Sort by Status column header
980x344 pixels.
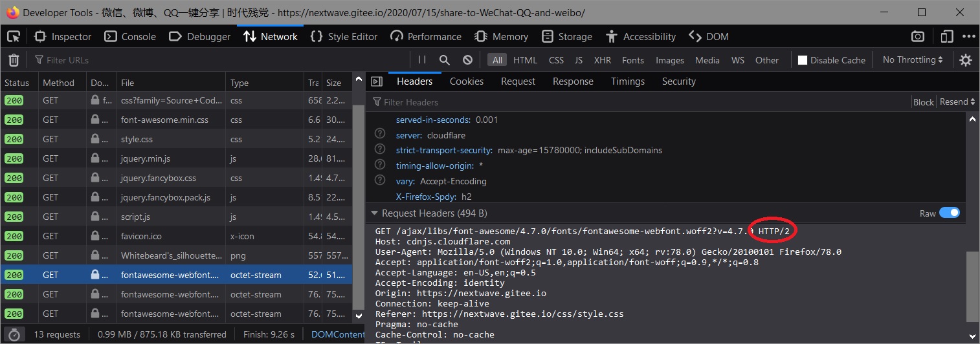tap(19, 83)
